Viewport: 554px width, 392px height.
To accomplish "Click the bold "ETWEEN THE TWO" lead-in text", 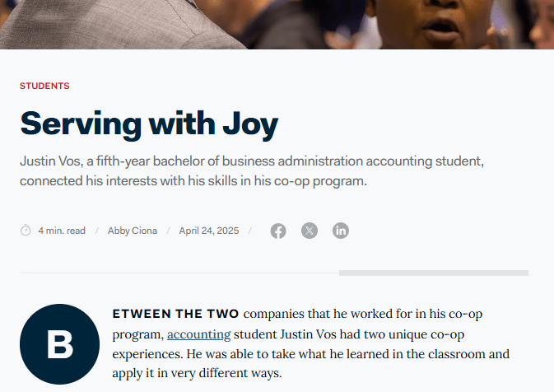I will (x=175, y=314).
